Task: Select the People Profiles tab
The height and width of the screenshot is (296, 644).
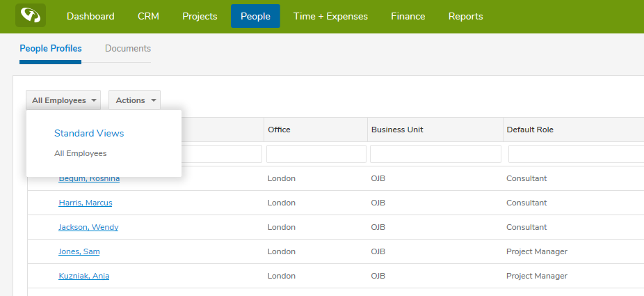Action: click(51, 49)
